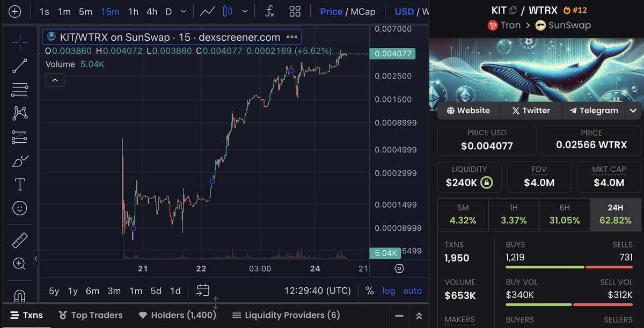Viewport: 644px width, 328px height.
Task: Open the emoji icons tool
Action: (x=20, y=208)
